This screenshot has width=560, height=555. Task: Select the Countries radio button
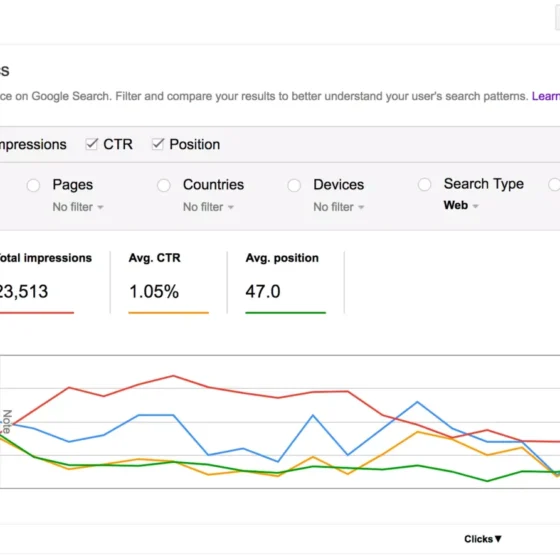[164, 185]
